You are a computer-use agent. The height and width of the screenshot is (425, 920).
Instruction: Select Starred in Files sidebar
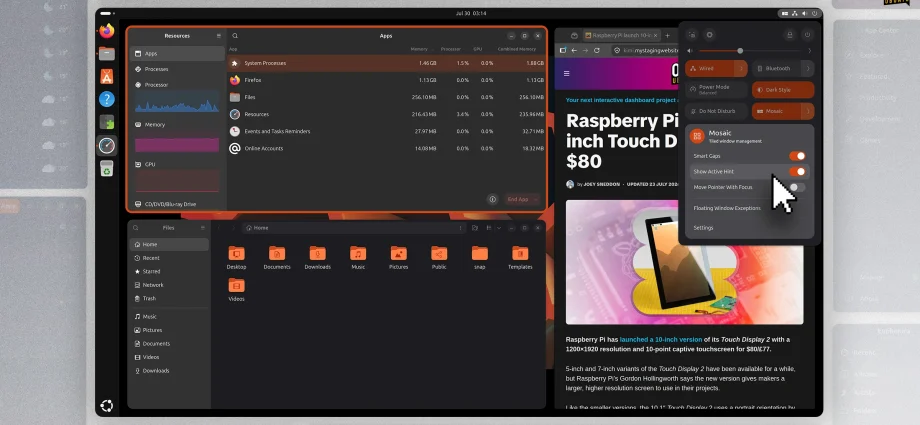point(169,271)
